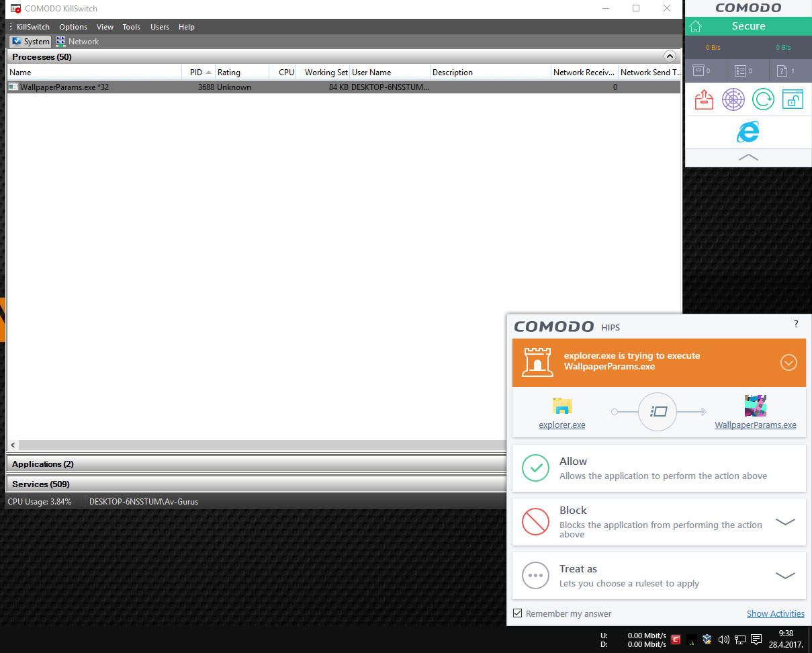Select the WallpaperParams.exe *32 process row

click(344, 87)
